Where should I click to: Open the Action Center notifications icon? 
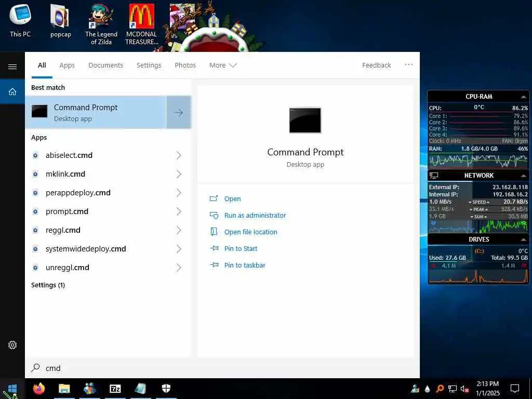pyautogui.click(x=515, y=389)
